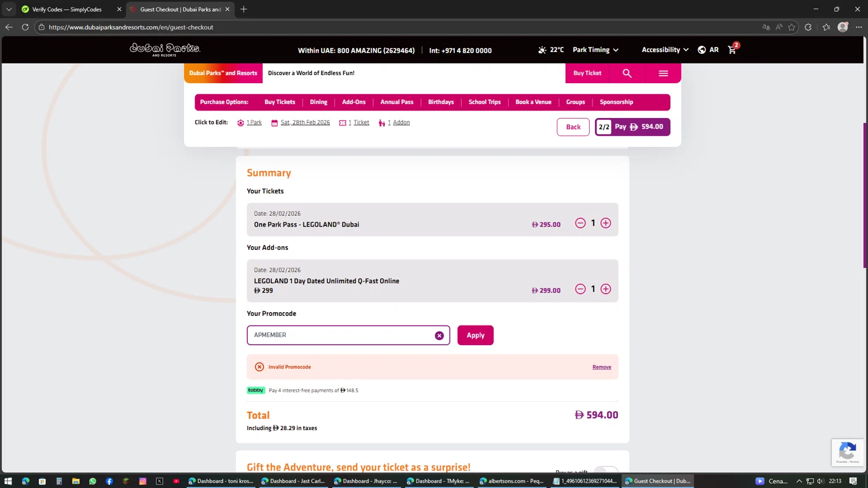This screenshot has height=488, width=868.
Task: Click Dubai Parks and Resorts orange tab
Action: click(223, 73)
